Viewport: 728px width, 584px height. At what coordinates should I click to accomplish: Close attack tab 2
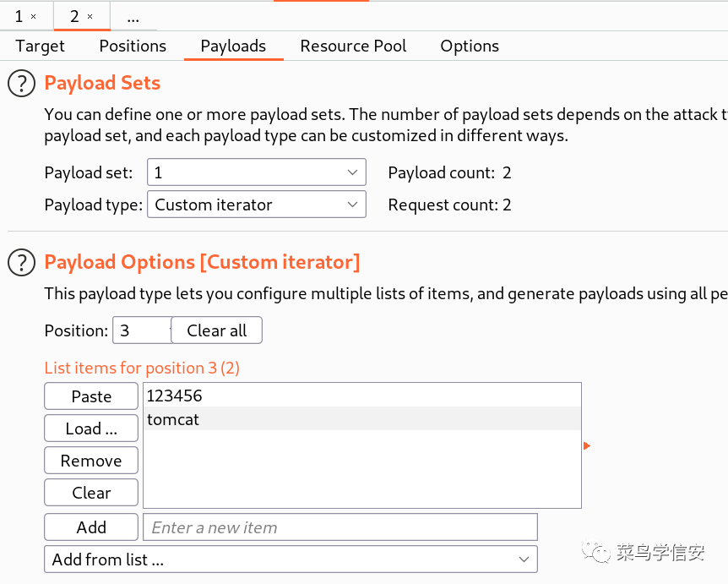coord(90,17)
